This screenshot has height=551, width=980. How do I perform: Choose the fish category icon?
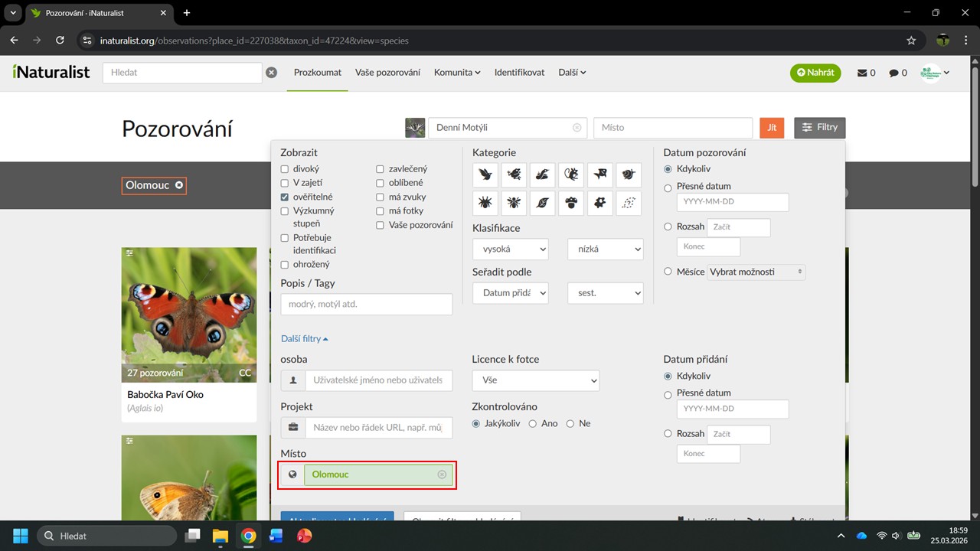click(x=599, y=175)
